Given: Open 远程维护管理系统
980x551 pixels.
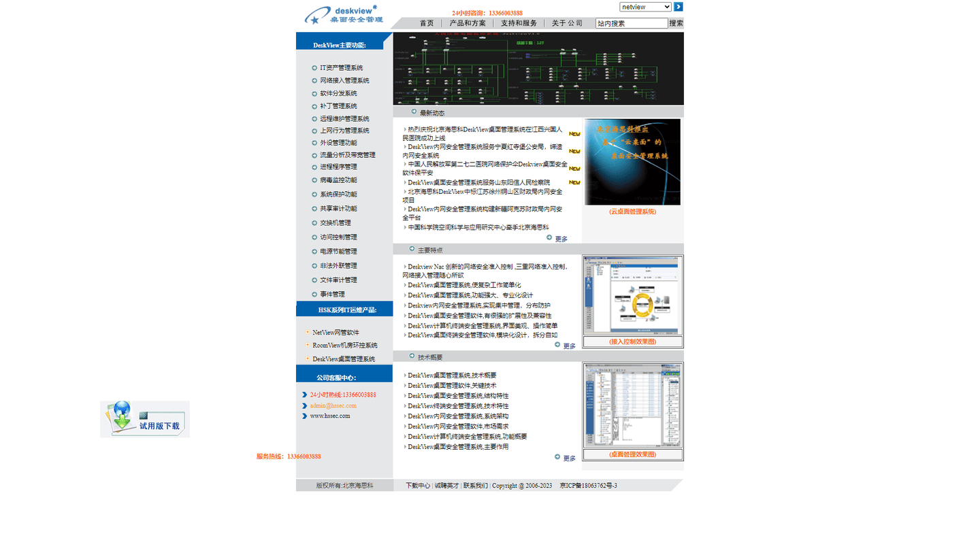Looking at the screenshot, I should (x=345, y=119).
